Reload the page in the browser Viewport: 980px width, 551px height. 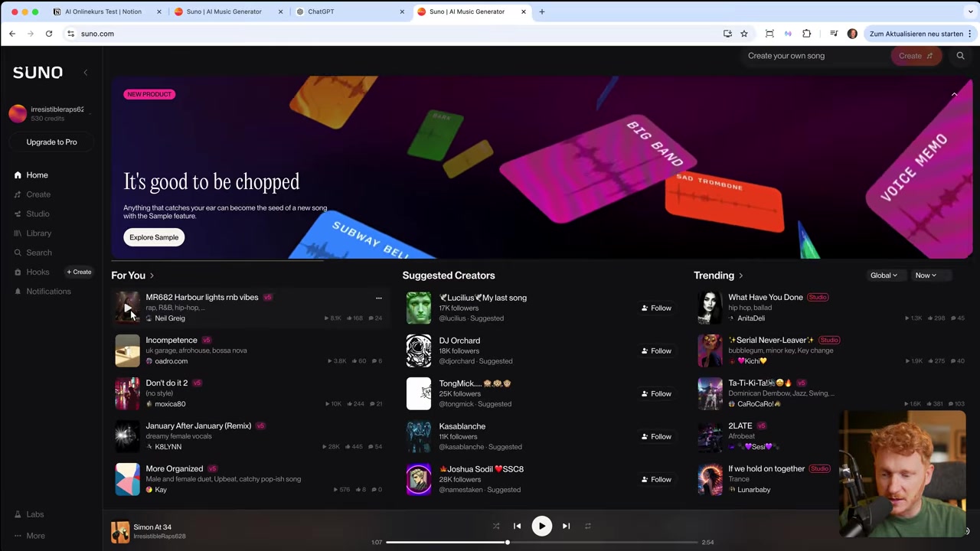[x=49, y=34]
